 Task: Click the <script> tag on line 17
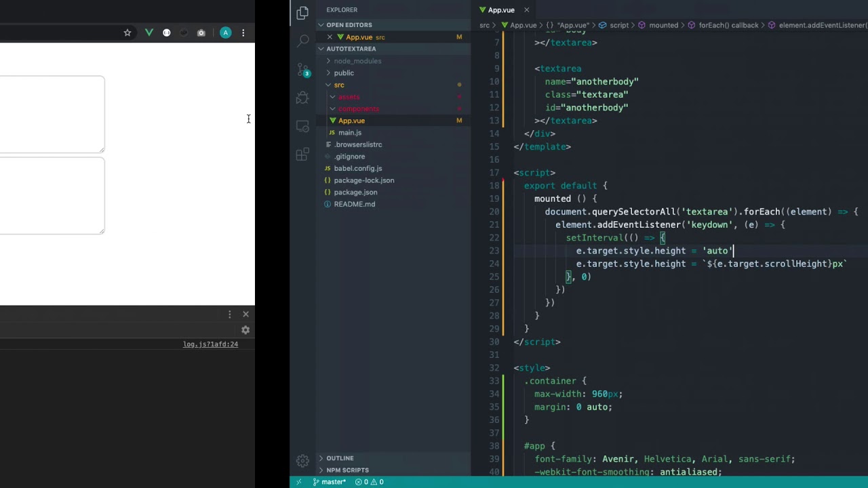(534, 173)
